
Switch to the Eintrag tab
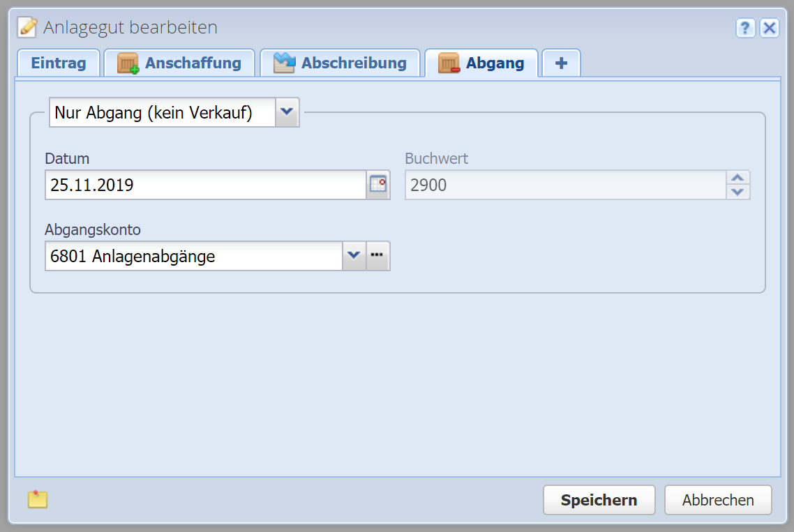click(59, 63)
